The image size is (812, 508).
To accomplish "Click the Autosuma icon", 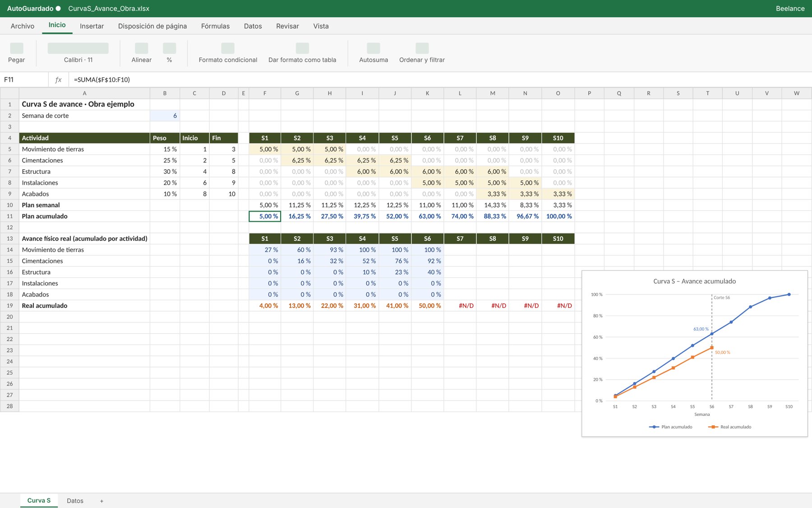I will point(374,48).
